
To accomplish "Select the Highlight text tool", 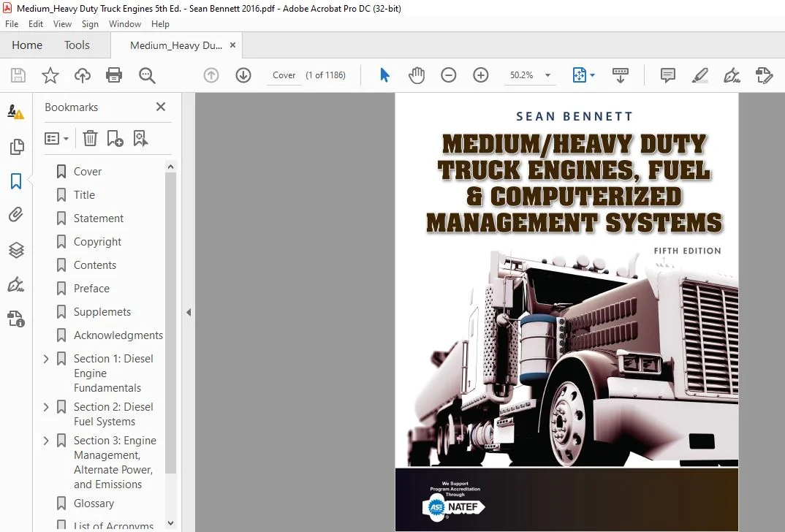I will pos(700,75).
